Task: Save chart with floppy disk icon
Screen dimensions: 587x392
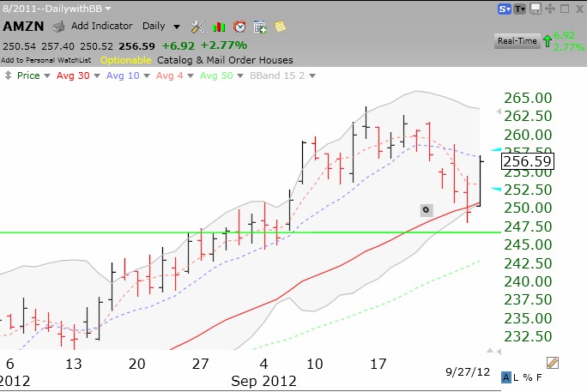Action: coord(536,9)
